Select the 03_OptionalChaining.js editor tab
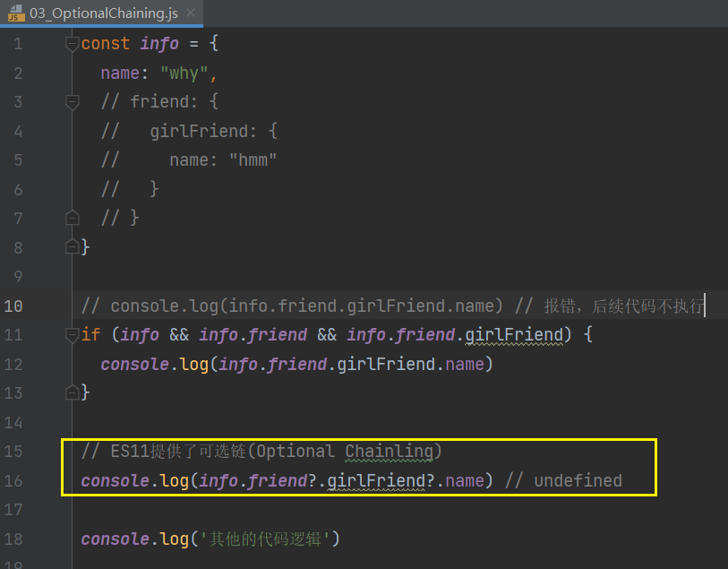The height and width of the screenshot is (569, 728). (101, 13)
